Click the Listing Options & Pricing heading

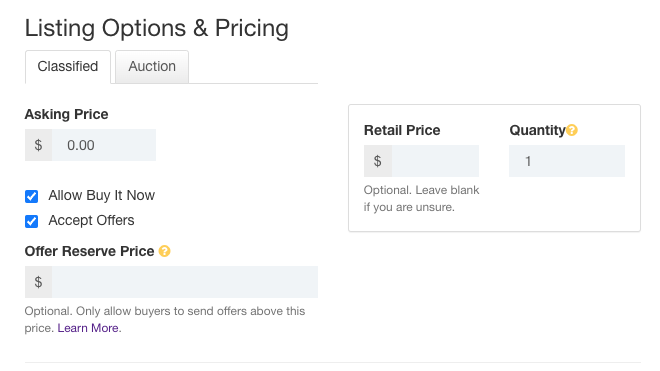(x=157, y=28)
